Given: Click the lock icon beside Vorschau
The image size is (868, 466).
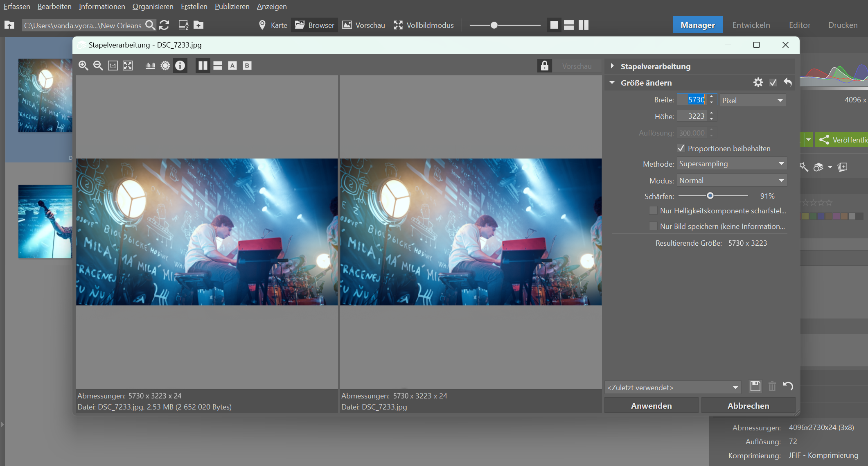Looking at the screenshot, I should coord(544,66).
